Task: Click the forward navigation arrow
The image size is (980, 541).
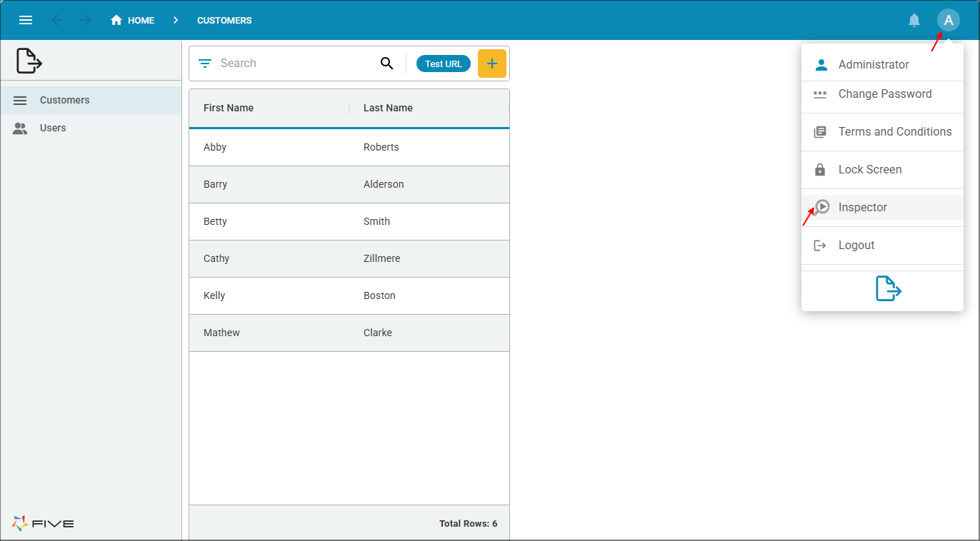Action: 86,20
